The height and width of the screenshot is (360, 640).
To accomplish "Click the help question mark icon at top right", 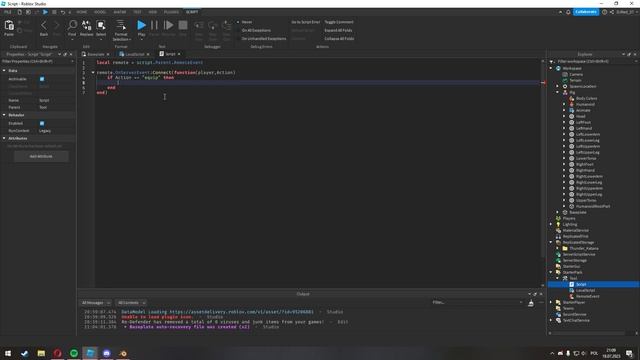I will (604, 12).
